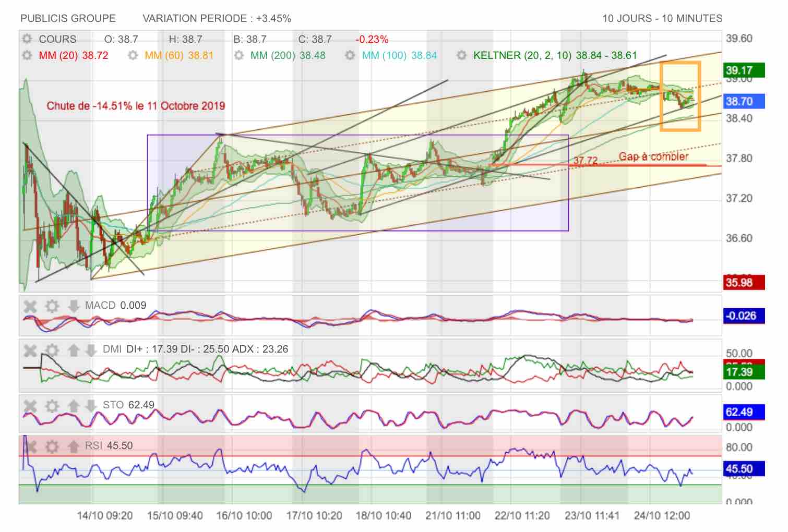Open DMI settings gear
788x532 pixels.
pyautogui.click(x=52, y=350)
